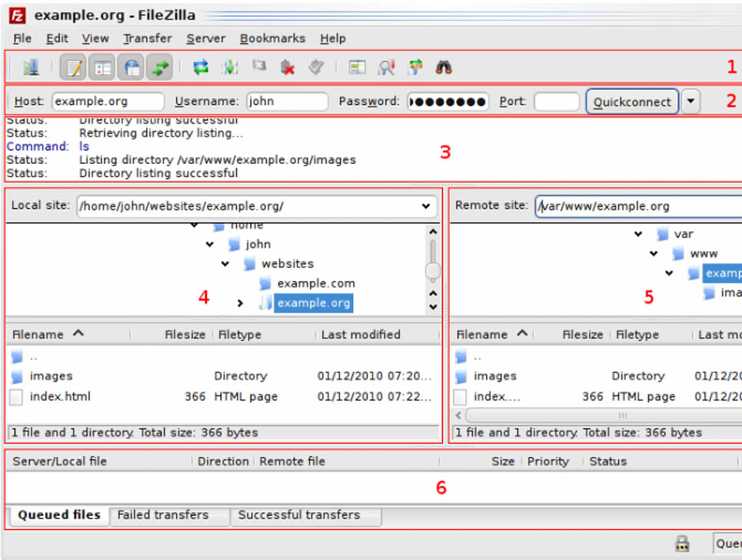742x560 pixels.
Task: Click the directory comparison icon
Action: click(386, 68)
